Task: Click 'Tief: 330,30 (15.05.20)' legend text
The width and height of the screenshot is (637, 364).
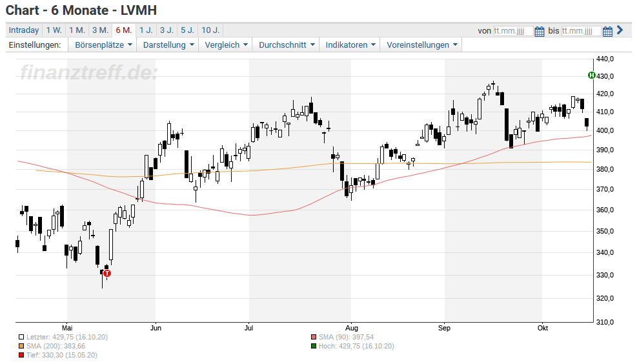Action: coord(62,356)
